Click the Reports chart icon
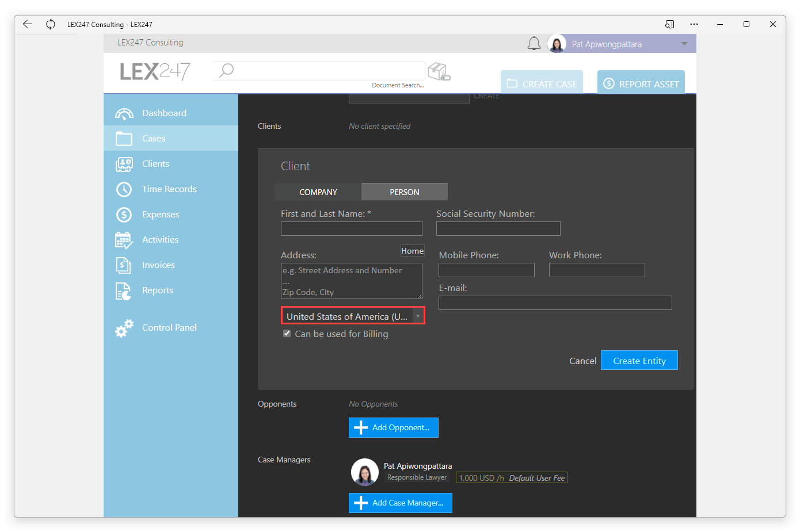Image resolution: width=800 pixels, height=532 pixels. (124, 291)
